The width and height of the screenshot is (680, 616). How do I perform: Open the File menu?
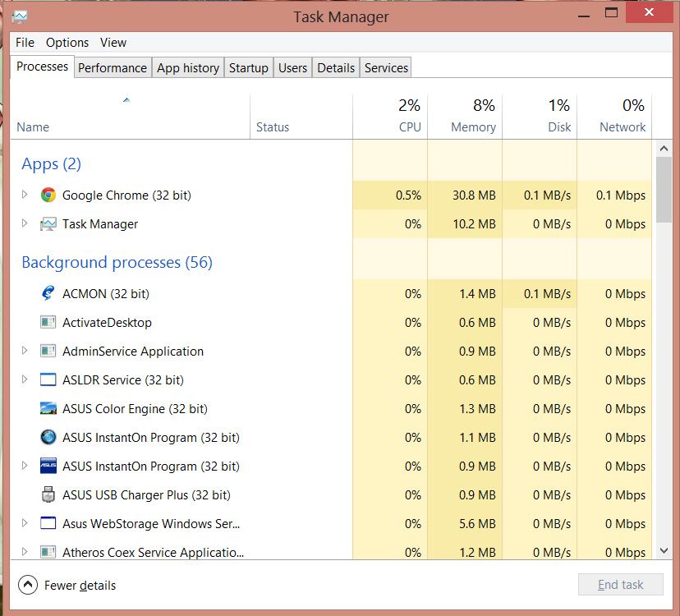tap(25, 43)
